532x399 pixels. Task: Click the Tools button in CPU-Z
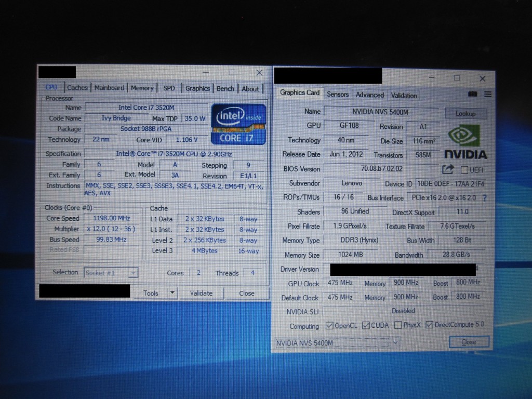pyautogui.click(x=151, y=293)
